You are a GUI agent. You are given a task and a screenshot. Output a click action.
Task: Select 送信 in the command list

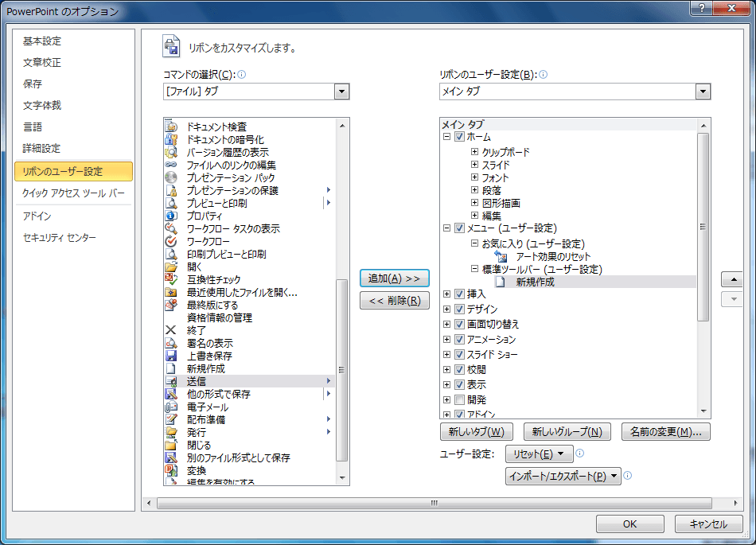coord(248,381)
